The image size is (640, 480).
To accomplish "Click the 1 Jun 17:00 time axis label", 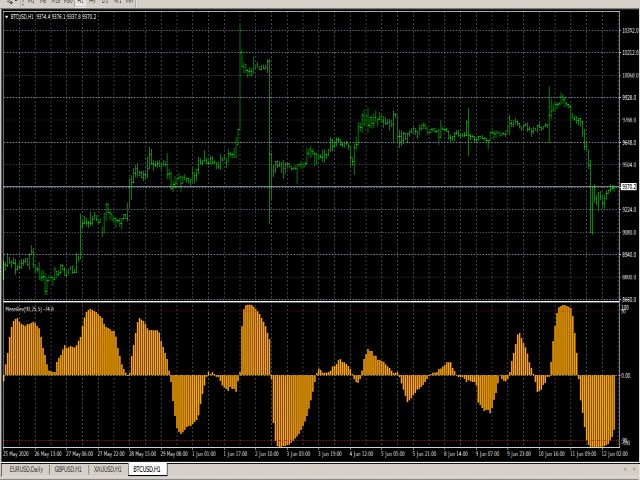I will pos(237,454).
